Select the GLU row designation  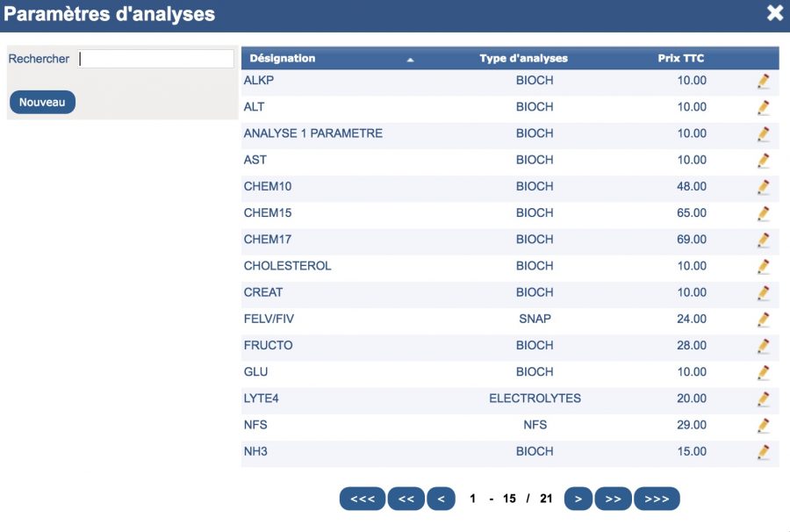256,372
